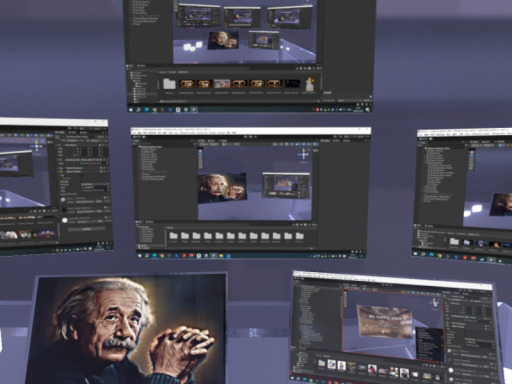Open the Windows Start menu in the center window taskbar
This screenshot has width=512, height=384.
pyautogui.click(x=140, y=256)
